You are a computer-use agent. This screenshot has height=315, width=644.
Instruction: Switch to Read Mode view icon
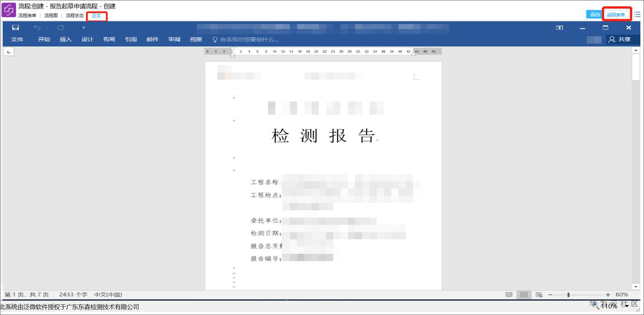(x=509, y=295)
